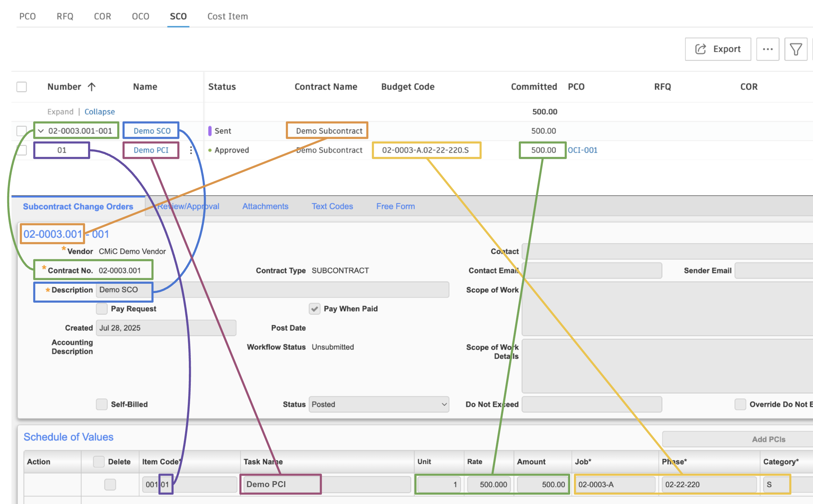Click the Committed column header
813x504 pixels.
coord(534,87)
